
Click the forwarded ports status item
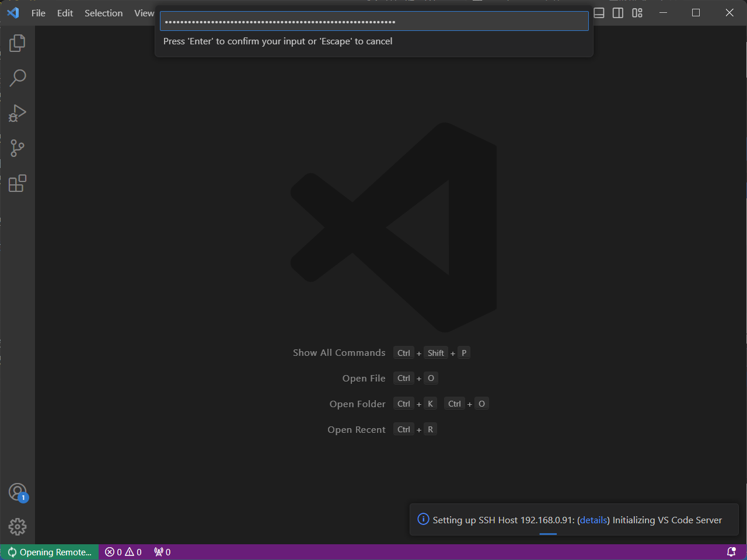162,552
